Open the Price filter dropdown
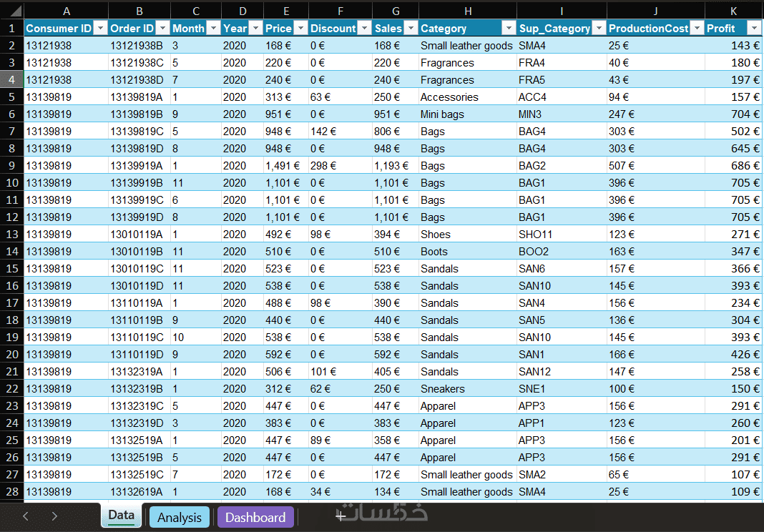Image resolution: width=764 pixels, height=532 pixels. [x=300, y=29]
